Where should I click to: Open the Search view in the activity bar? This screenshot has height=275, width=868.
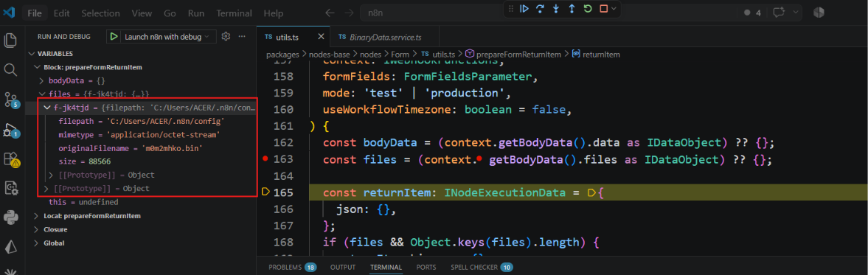(x=10, y=70)
